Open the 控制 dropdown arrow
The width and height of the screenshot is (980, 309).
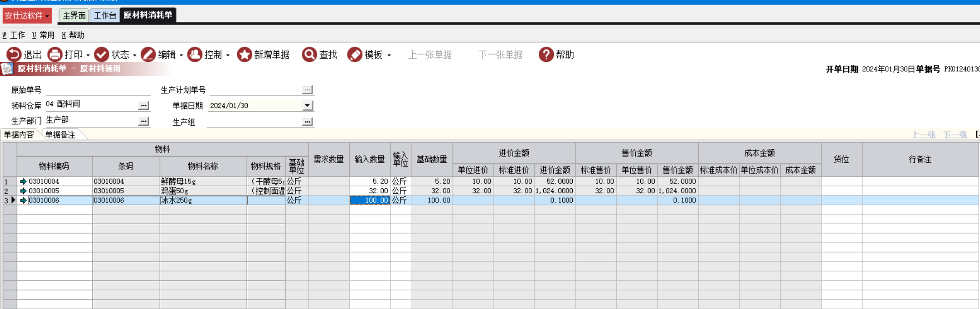pyautogui.click(x=228, y=55)
